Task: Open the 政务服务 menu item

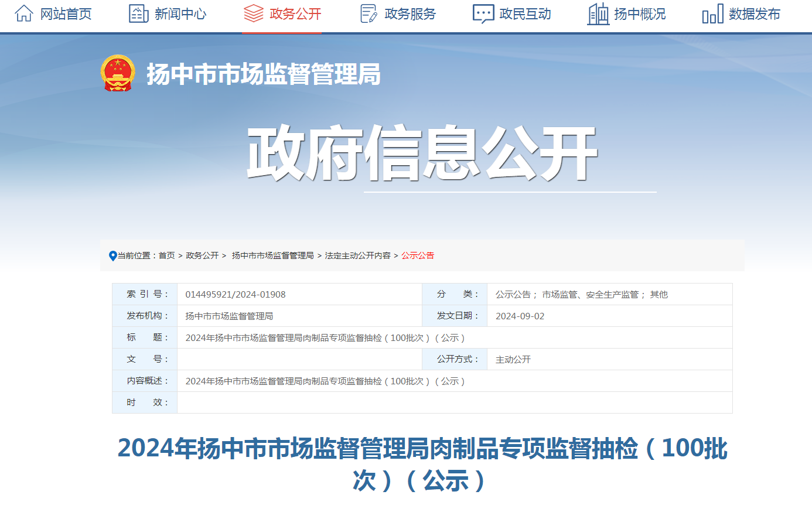Action: click(410, 14)
